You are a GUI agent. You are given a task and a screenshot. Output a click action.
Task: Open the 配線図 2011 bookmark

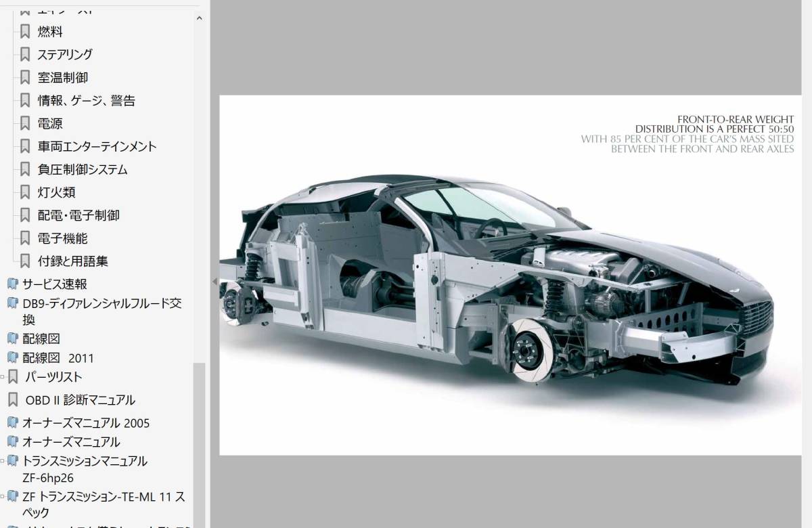(x=58, y=357)
